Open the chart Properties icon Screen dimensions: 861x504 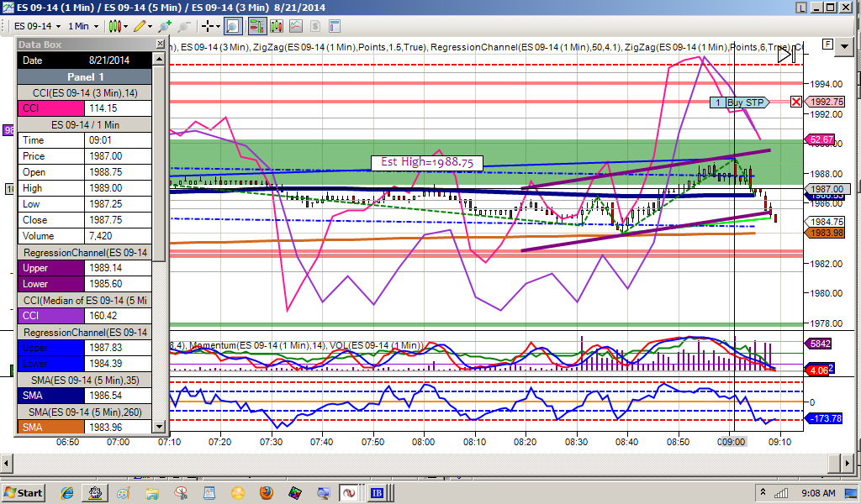coord(335,26)
